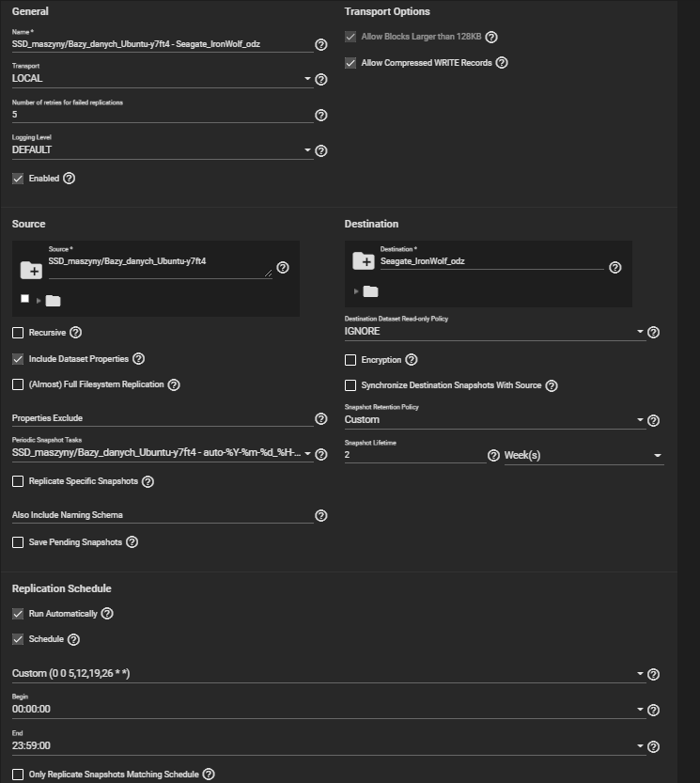700x783 pixels.
Task: Show help for Begin time
Action: (x=653, y=710)
